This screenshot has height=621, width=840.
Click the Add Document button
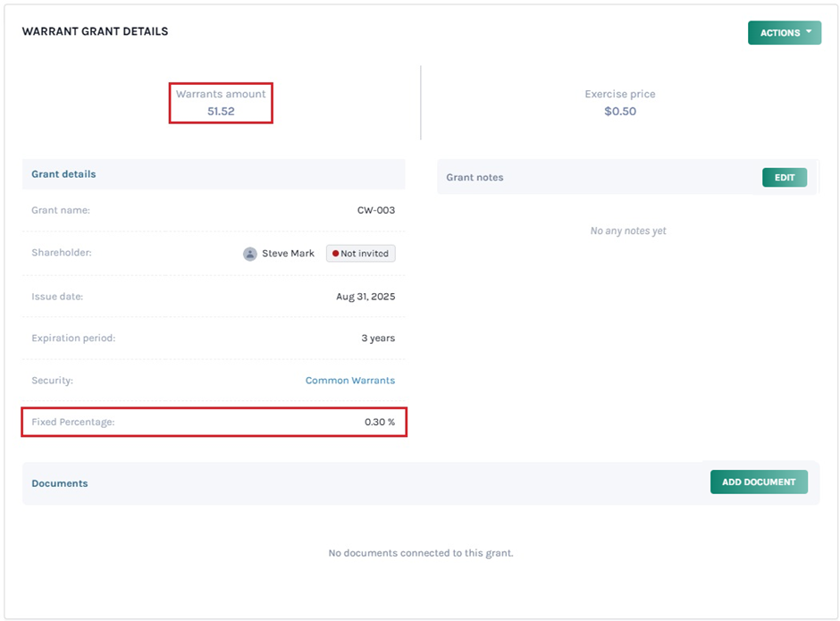click(759, 483)
